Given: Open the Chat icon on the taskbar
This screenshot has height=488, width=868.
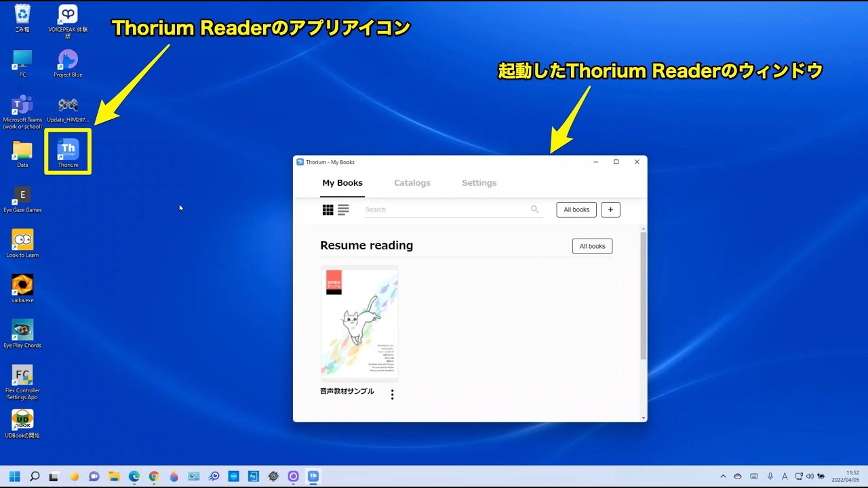Looking at the screenshot, I should (x=94, y=476).
